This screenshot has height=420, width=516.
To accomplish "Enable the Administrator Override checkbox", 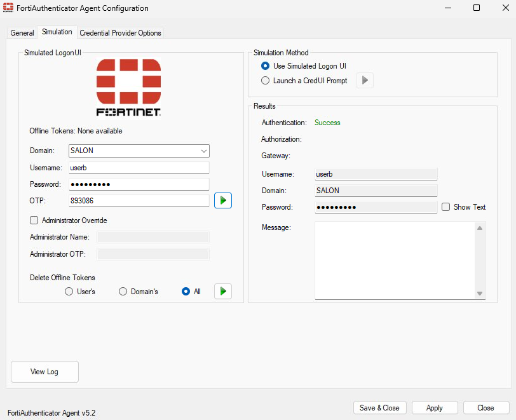I will 34,220.
